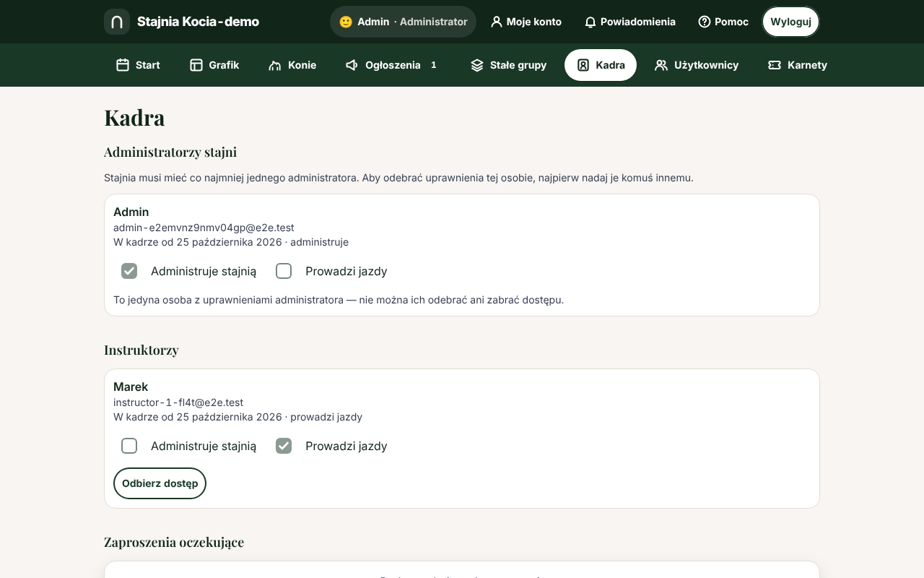The width and height of the screenshot is (924, 578).
Task: Click the email instructor-1-fl4t@e2e.test
Action: coord(178,402)
